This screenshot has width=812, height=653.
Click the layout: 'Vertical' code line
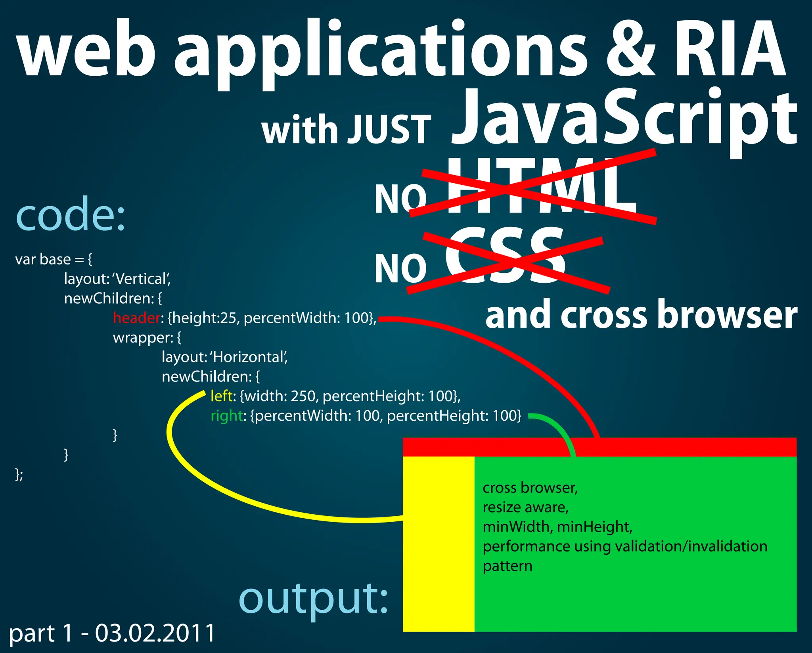coord(117,279)
